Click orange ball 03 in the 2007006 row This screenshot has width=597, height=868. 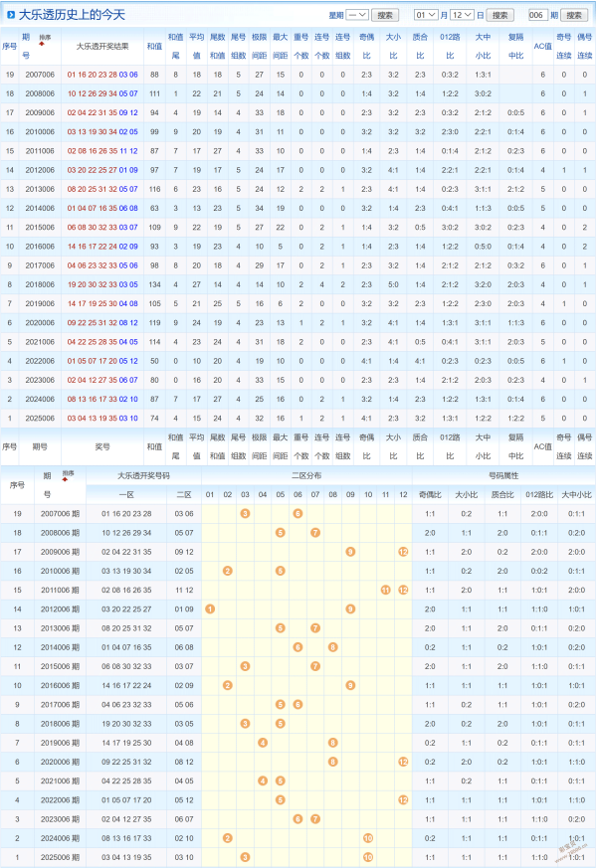click(245, 513)
